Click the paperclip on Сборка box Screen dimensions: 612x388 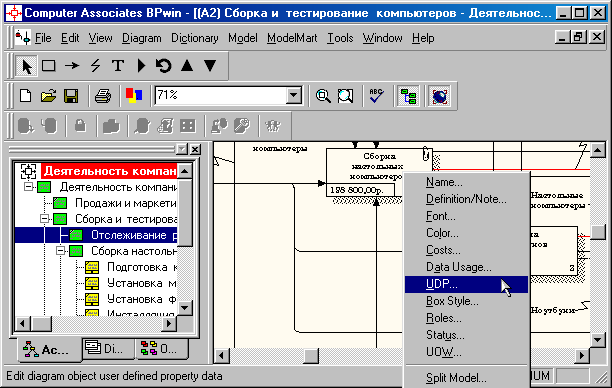point(426,153)
